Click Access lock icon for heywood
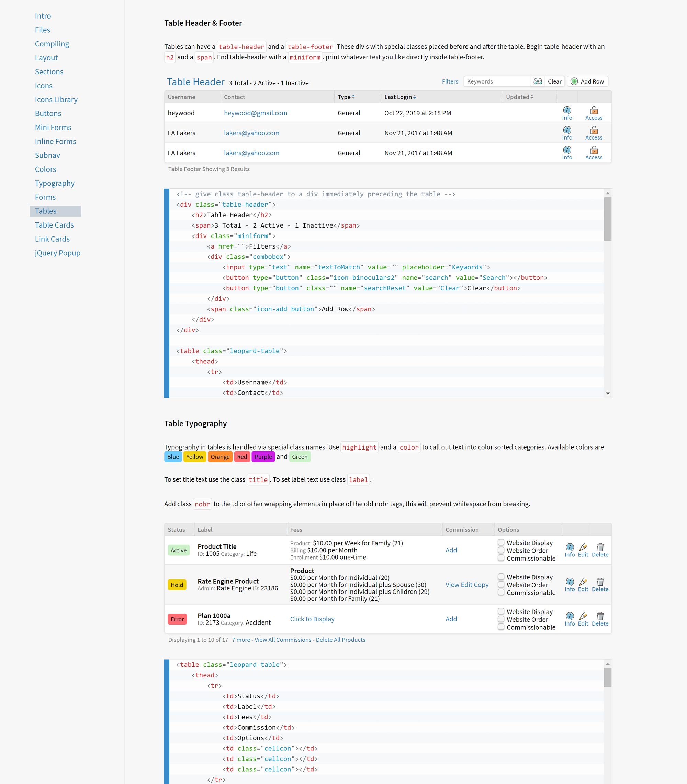Screen dimensions: 687x784 coord(594,110)
